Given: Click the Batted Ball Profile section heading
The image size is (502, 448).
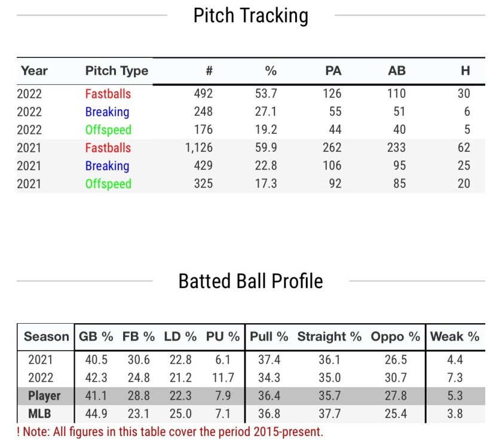Looking at the screenshot, I should (250, 281).
